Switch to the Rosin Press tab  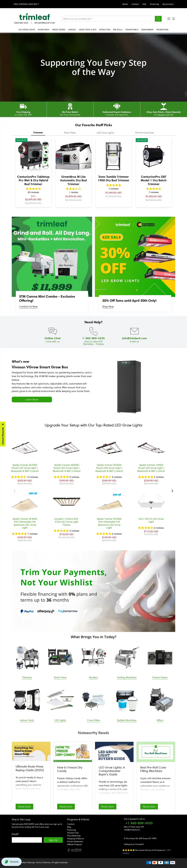(x=70, y=133)
